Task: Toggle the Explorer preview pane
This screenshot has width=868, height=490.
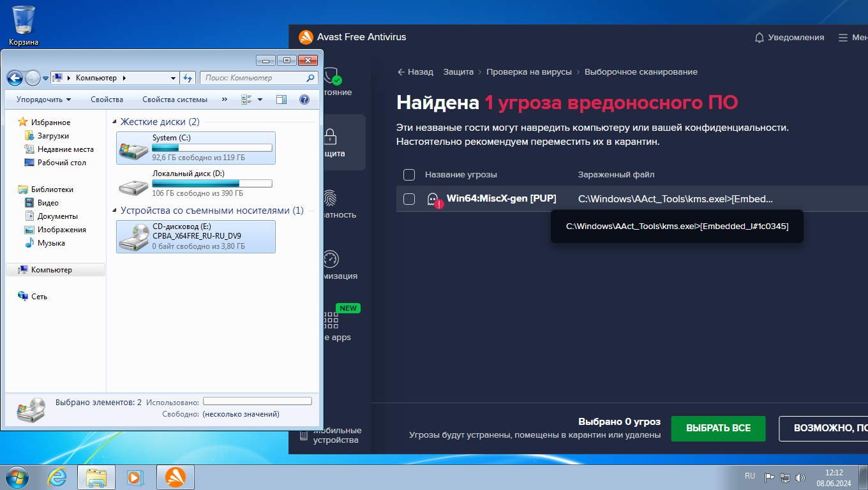Action: (281, 100)
